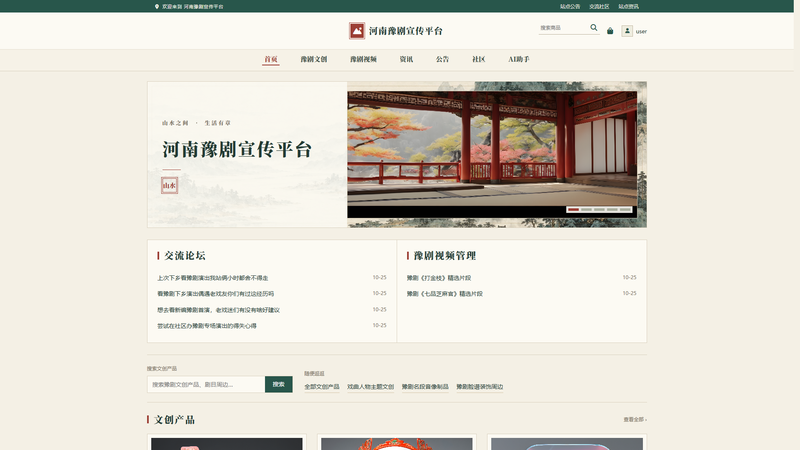
Task: Click the location pin icon in top bar
Action: (157, 7)
